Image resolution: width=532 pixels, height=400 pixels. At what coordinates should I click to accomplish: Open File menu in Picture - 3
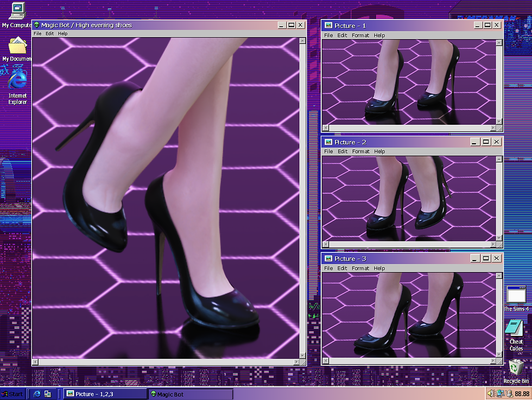click(x=328, y=268)
